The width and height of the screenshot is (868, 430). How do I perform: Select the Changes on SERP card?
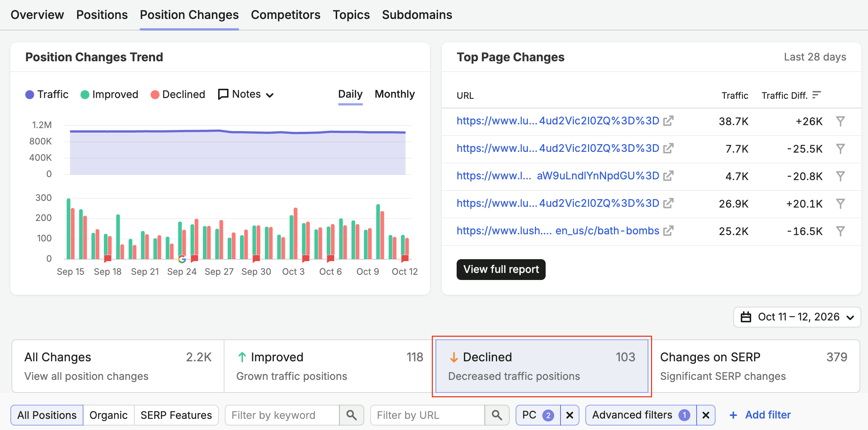754,366
